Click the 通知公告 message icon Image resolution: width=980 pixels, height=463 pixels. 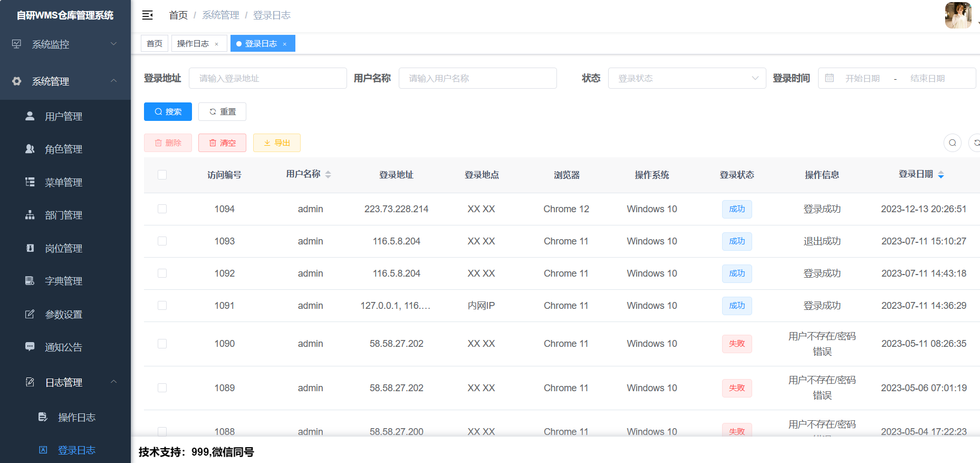point(30,346)
